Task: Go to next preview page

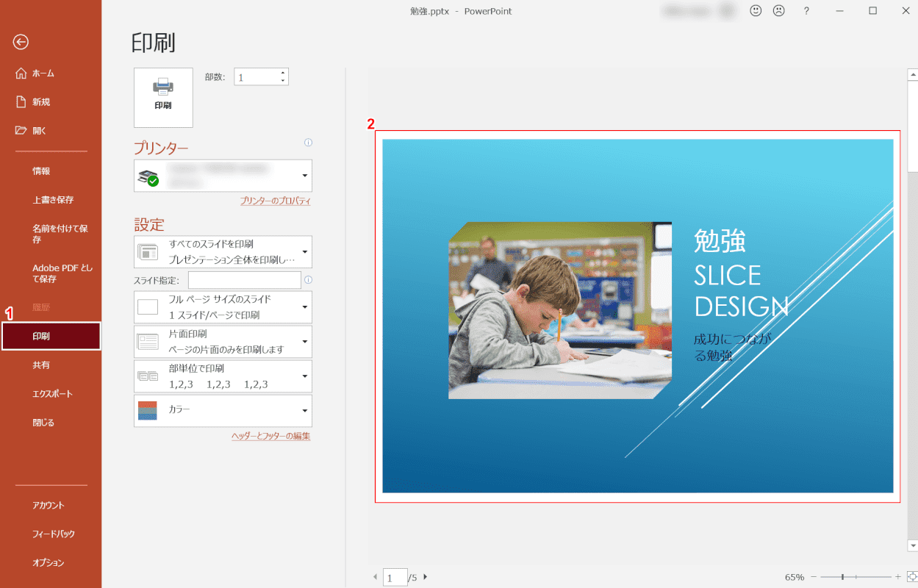Action: tap(425, 577)
